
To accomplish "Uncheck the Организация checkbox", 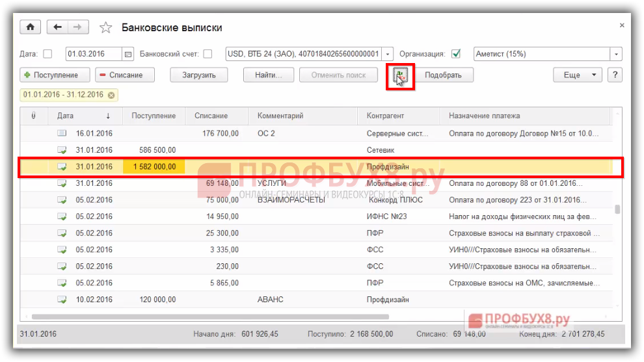I will click(x=456, y=54).
